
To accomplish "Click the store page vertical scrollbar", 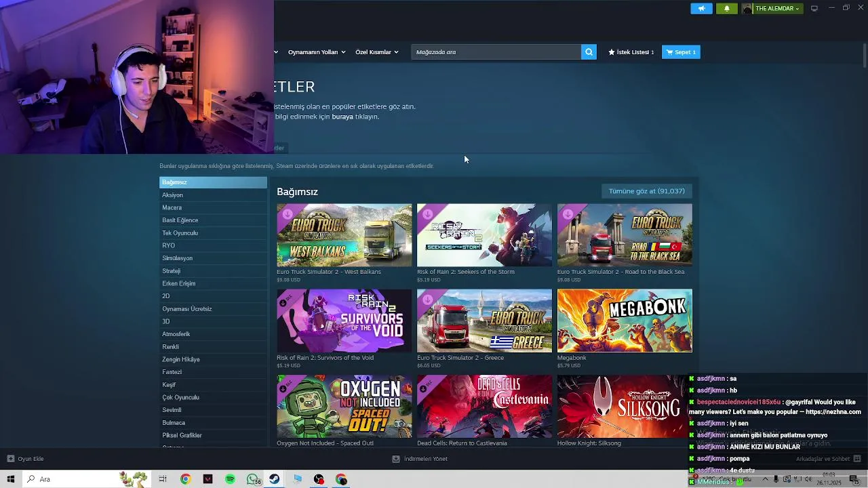I will point(864,54).
